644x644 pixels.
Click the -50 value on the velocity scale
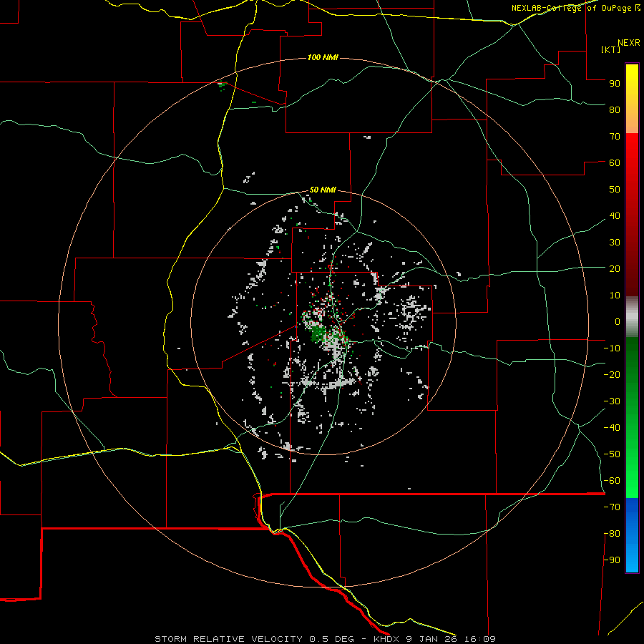612,454
